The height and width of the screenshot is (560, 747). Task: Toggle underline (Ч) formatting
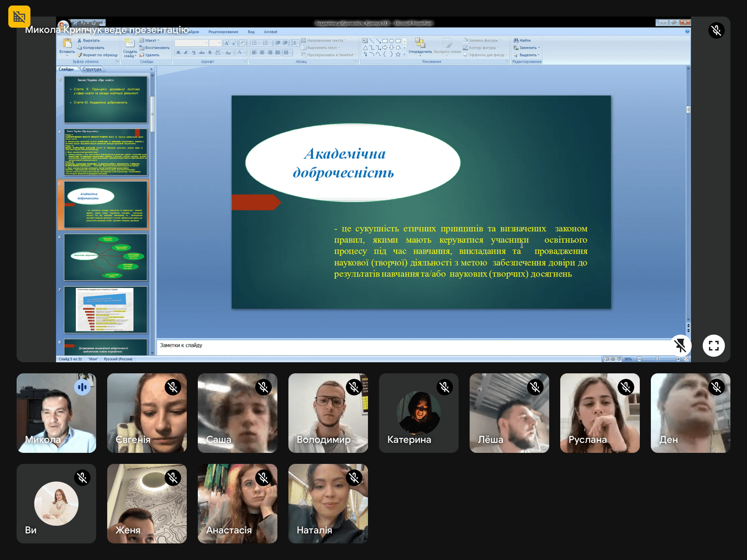point(194,53)
